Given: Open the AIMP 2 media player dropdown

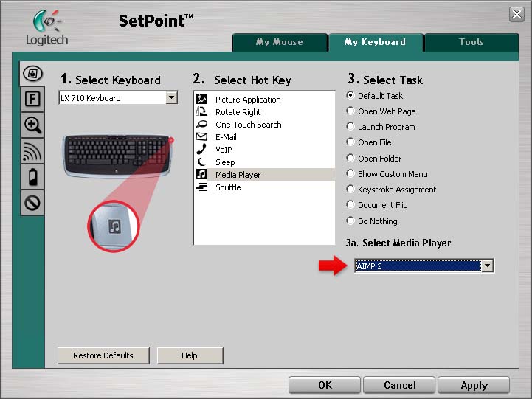Looking at the screenshot, I should pyautogui.click(x=487, y=266).
